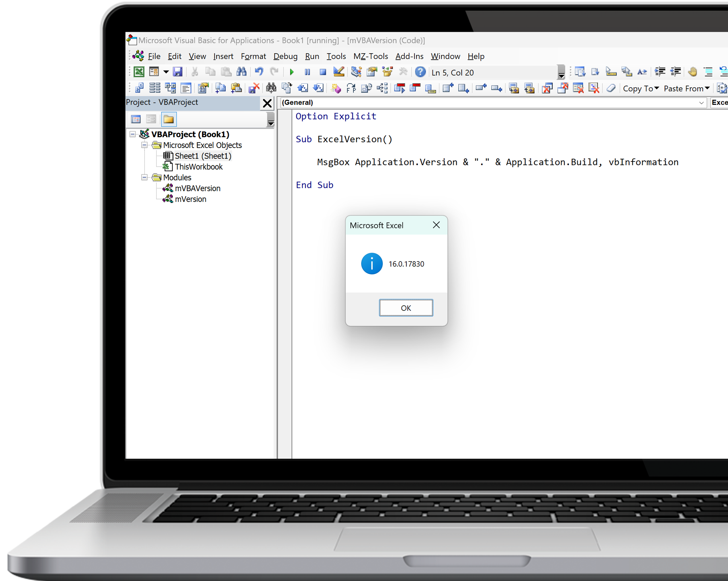Viewport: 728px width, 581px height.
Task: Click the Reset stop square icon
Action: coord(323,72)
